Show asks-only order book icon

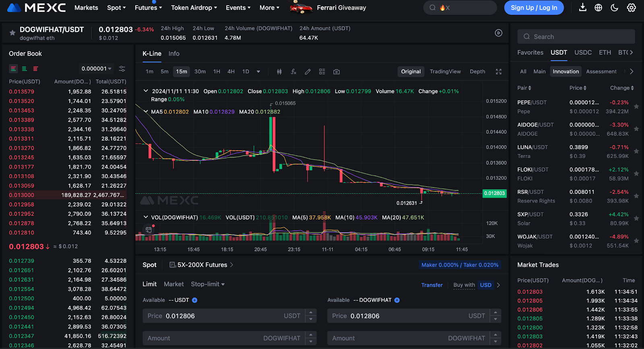coord(36,69)
